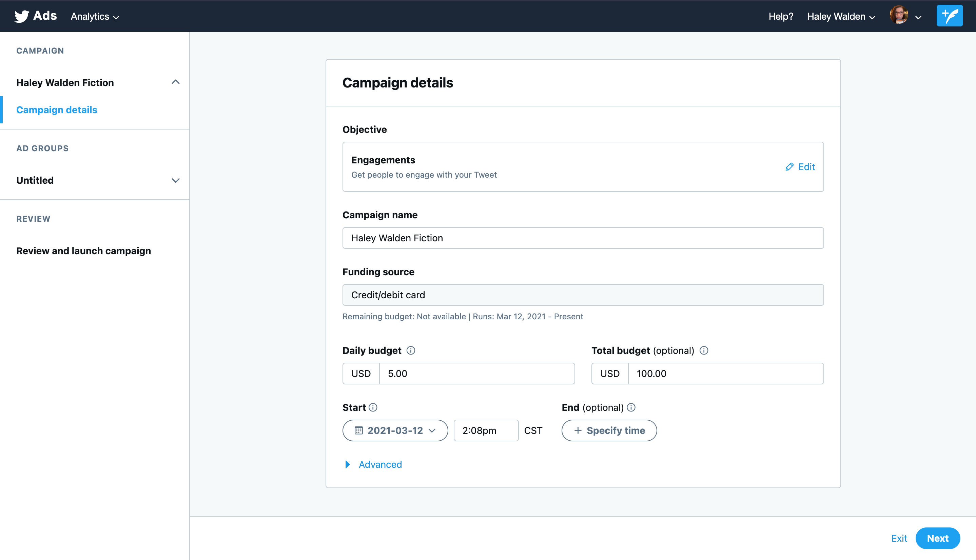
Task: Open the Analytics menu
Action: pyautogui.click(x=95, y=17)
